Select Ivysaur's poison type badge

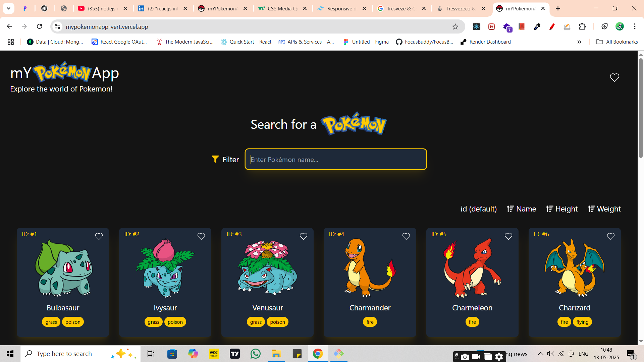coord(175,322)
